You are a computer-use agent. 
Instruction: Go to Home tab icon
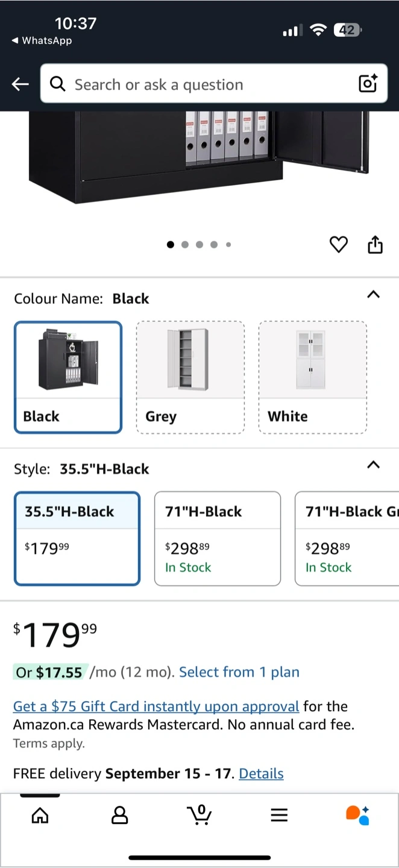click(40, 816)
